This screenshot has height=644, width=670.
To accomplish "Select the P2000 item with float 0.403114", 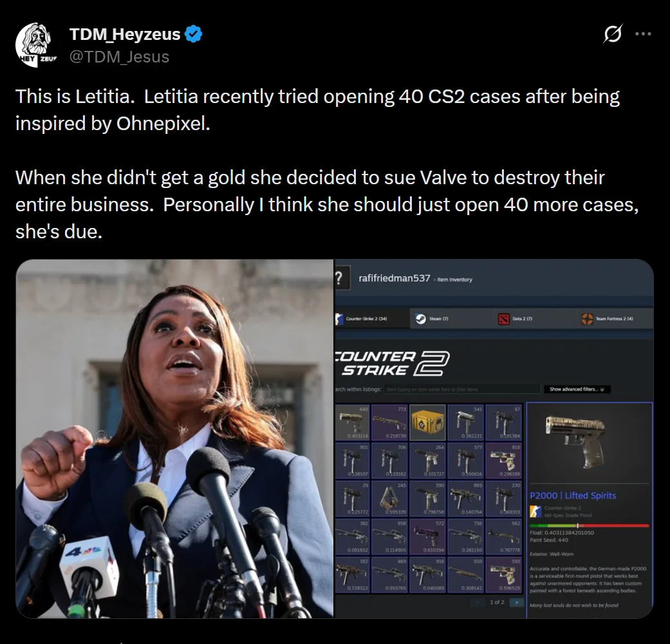I will (x=352, y=422).
